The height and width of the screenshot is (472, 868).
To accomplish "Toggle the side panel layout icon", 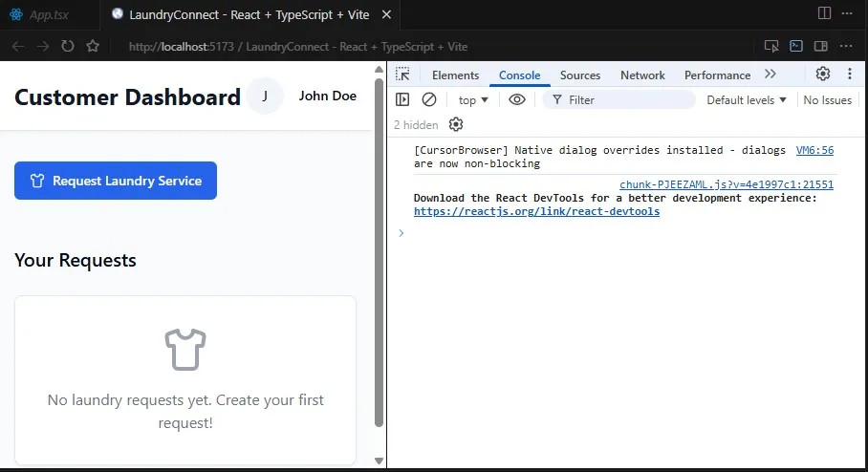I will 821,46.
